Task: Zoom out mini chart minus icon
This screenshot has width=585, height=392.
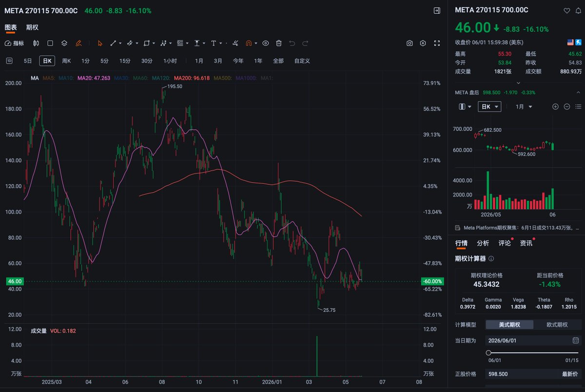Action: (567, 106)
